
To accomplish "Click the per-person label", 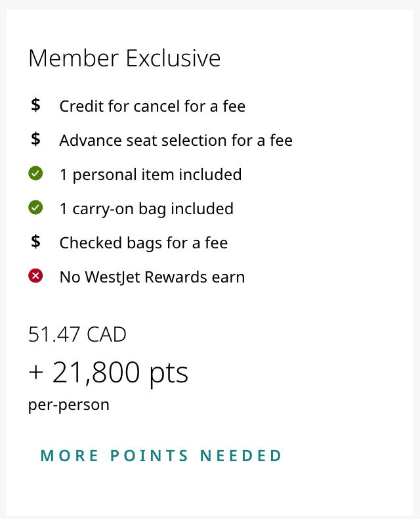I will pyautogui.click(x=69, y=405).
